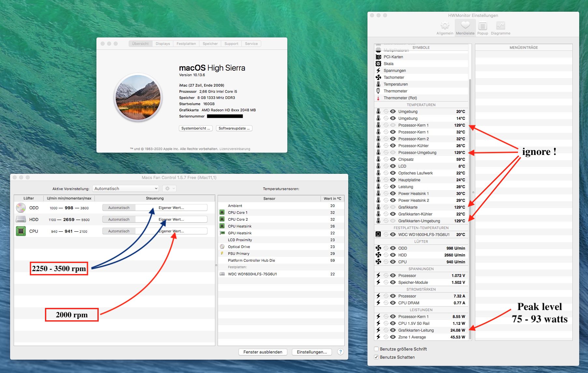This screenshot has width=588, height=373.
Task: Click the GPU Heatsink card icon
Action: click(x=222, y=233)
